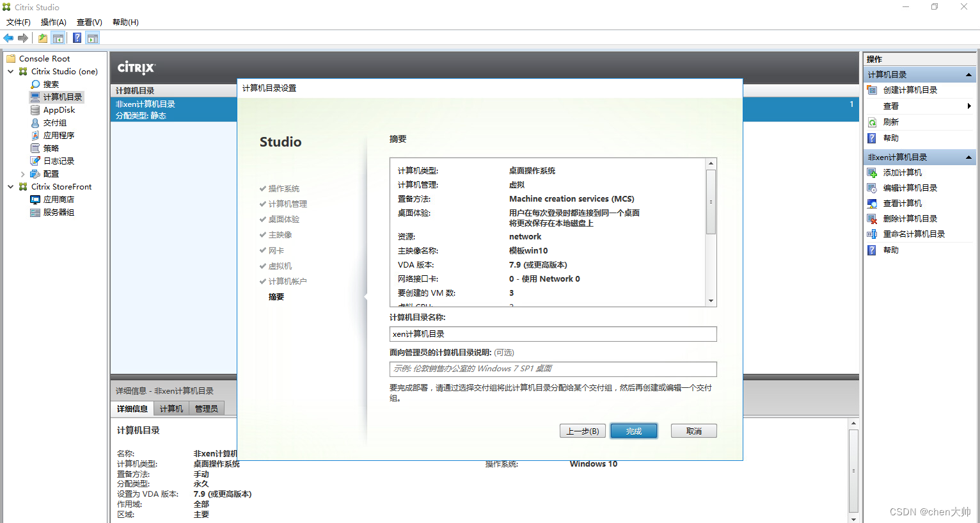The image size is (980, 523).
Task: Click 删除计算机目录 action
Action: (x=910, y=219)
